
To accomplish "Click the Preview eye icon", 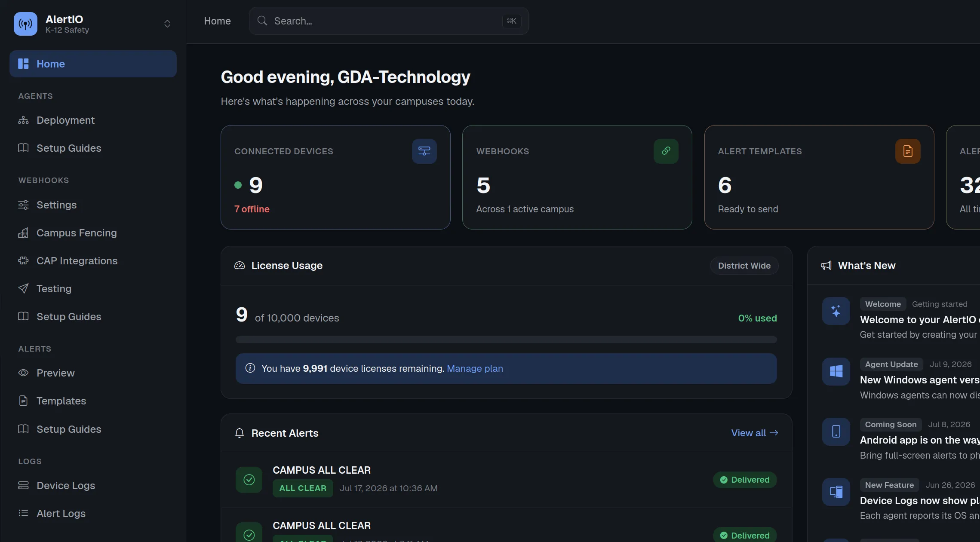I will (x=23, y=373).
